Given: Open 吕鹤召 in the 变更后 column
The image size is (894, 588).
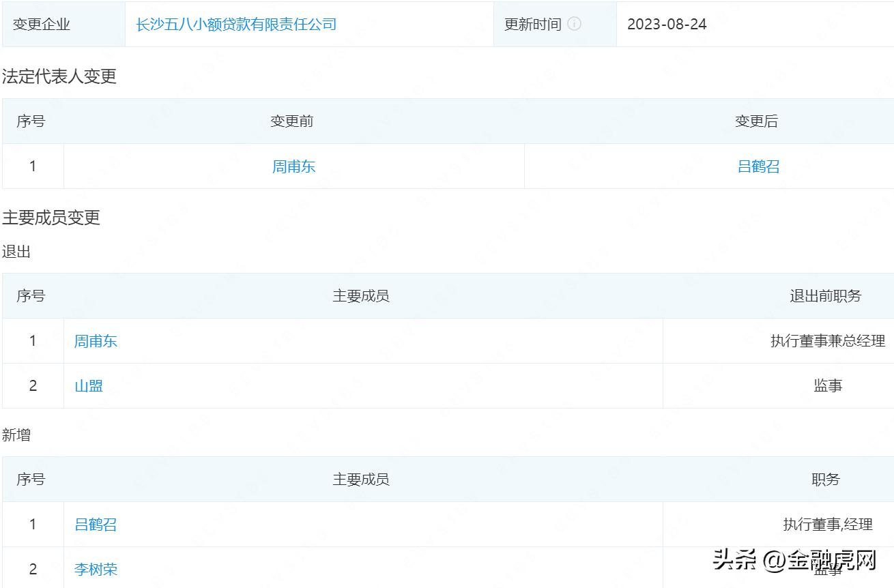Looking at the screenshot, I should [x=758, y=166].
